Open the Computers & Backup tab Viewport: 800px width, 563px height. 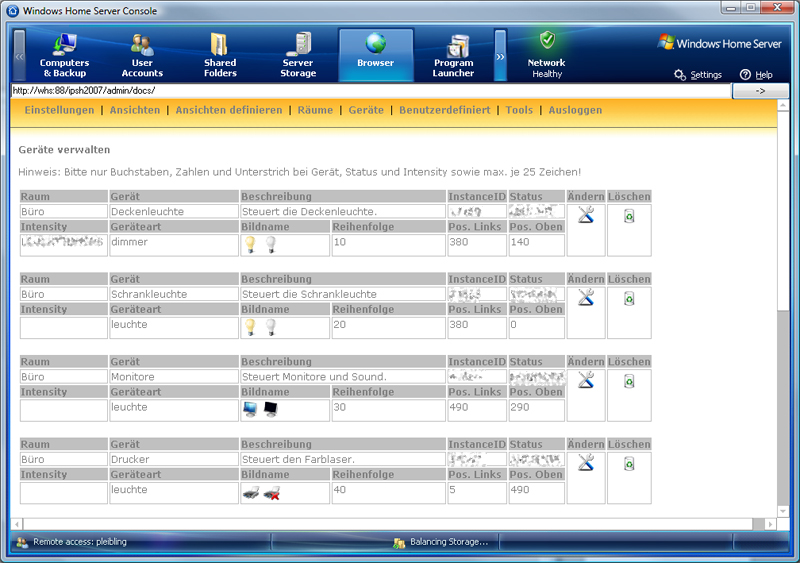click(64, 54)
